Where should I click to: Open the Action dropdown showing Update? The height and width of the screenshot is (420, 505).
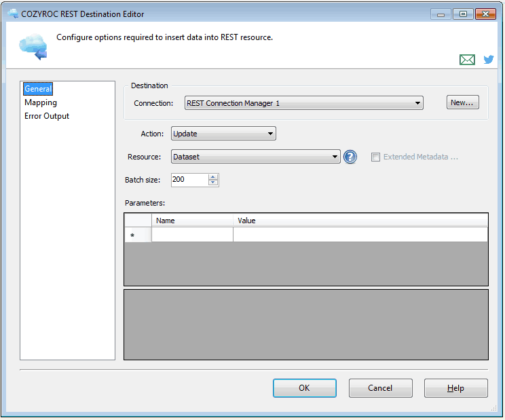223,134
